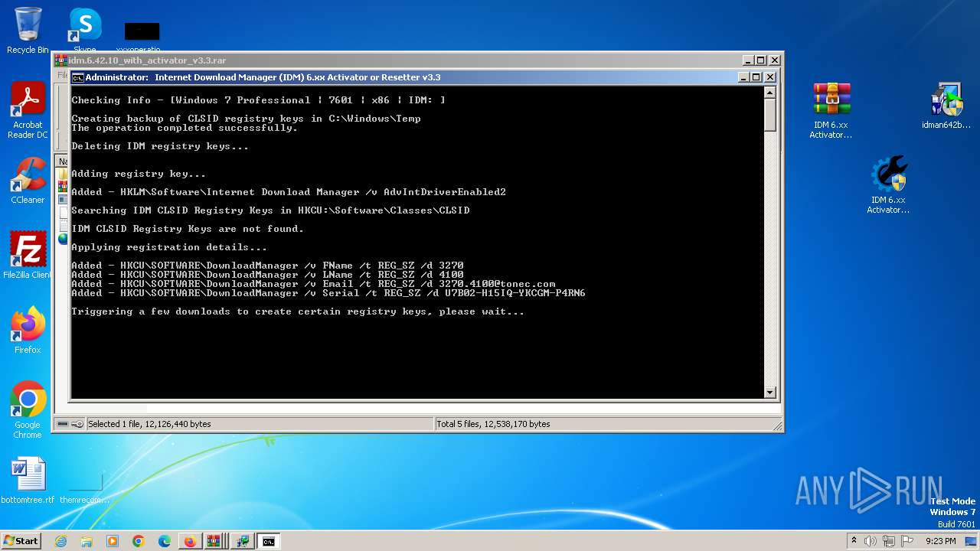Launch CCleaner from the desktop

coord(28,181)
